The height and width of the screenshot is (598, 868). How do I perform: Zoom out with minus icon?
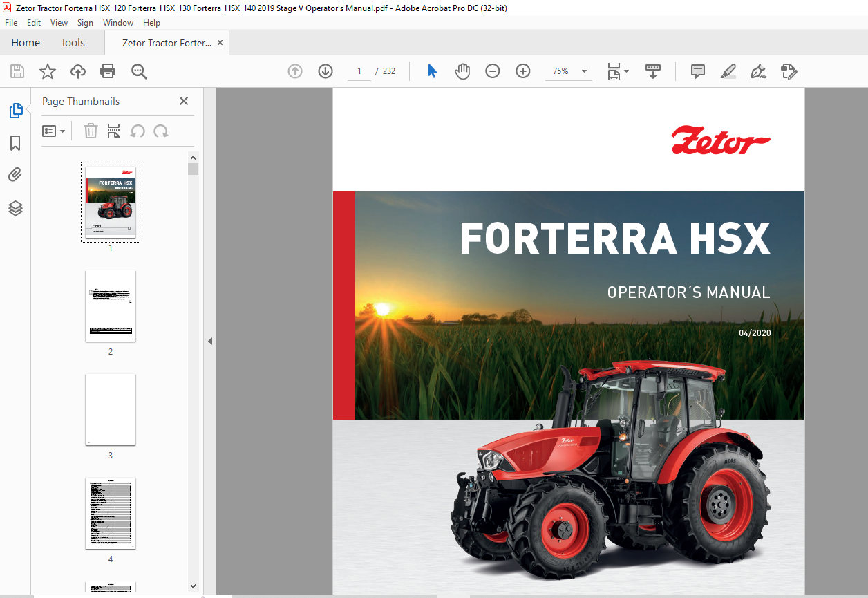(x=493, y=71)
